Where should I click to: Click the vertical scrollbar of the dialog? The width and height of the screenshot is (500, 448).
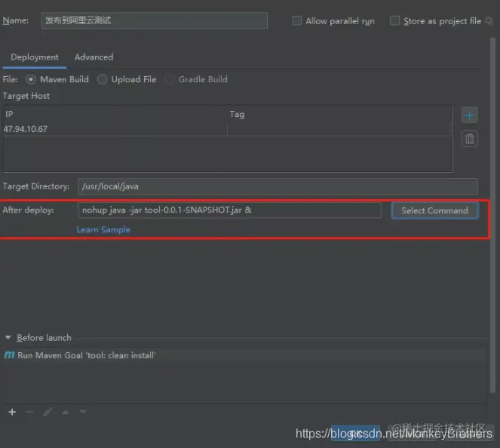coord(492,215)
